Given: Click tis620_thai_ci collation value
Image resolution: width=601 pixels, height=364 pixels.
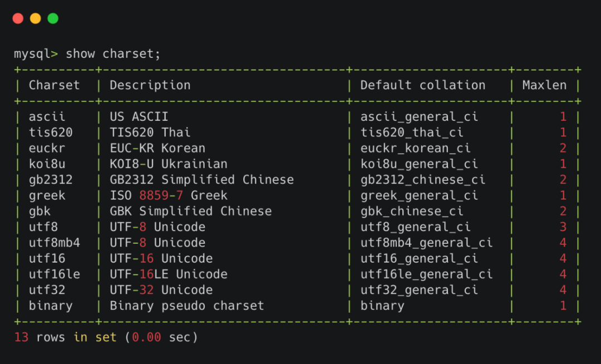Looking at the screenshot, I should tap(412, 132).
